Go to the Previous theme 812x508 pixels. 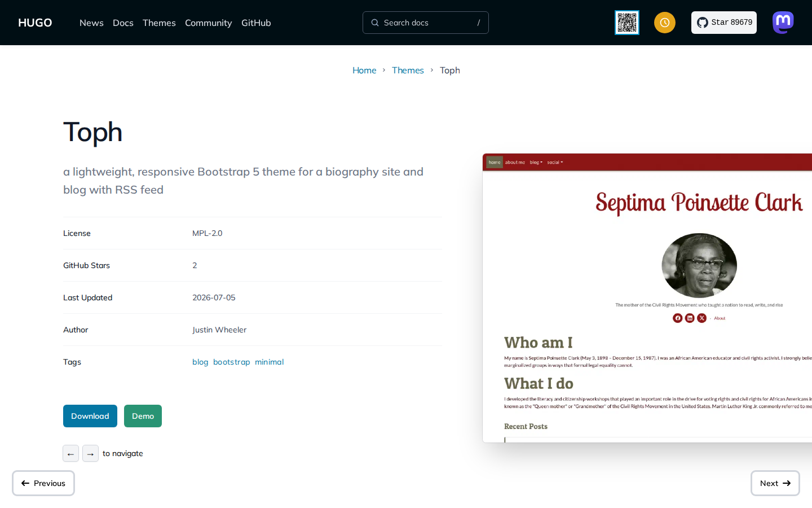[x=43, y=483]
